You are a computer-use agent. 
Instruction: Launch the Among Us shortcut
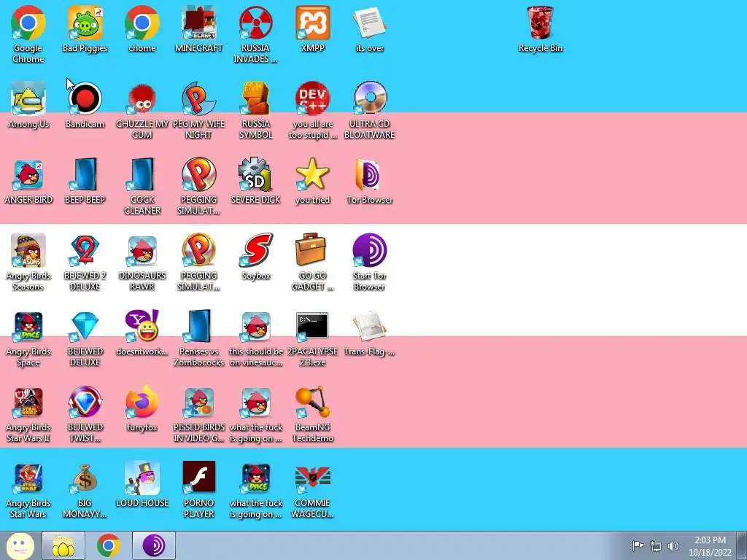pyautogui.click(x=28, y=105)
